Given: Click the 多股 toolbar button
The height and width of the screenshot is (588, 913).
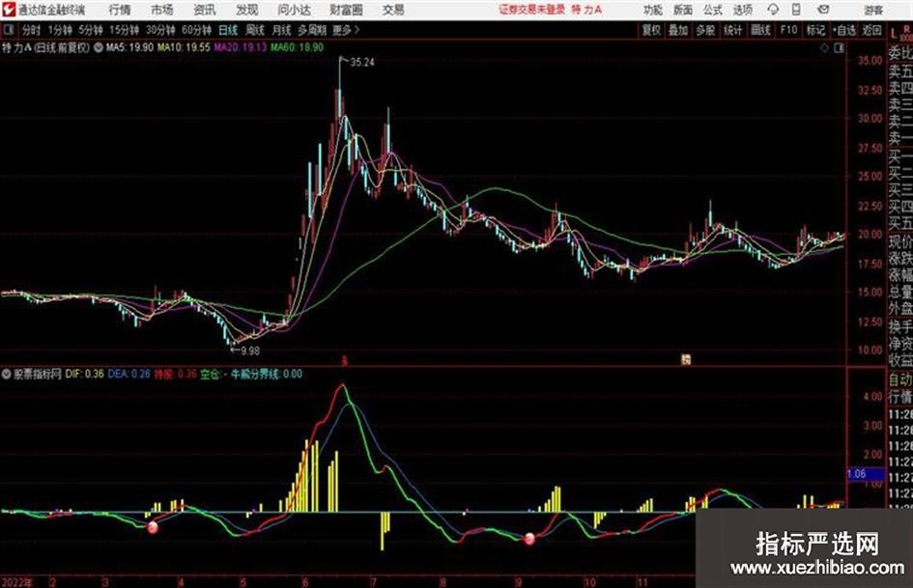Looking at the screenshot, I should click(x=705, y=30).
